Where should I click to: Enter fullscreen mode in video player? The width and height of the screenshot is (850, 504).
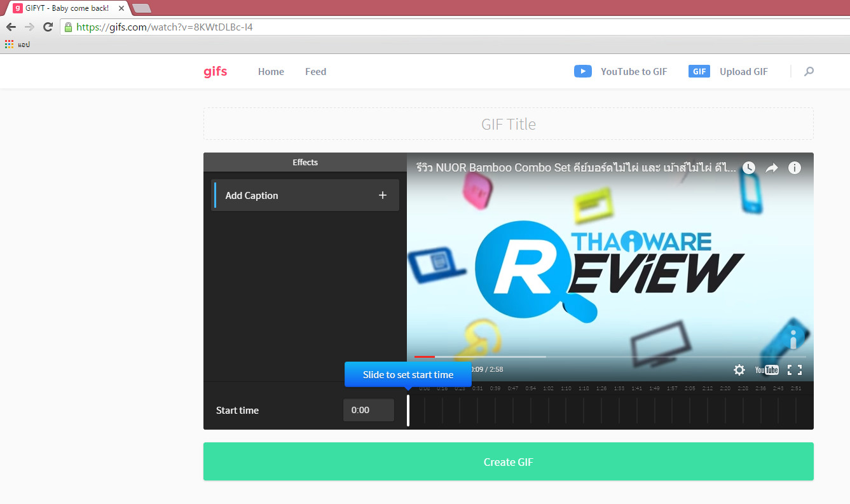click(795, 370)
